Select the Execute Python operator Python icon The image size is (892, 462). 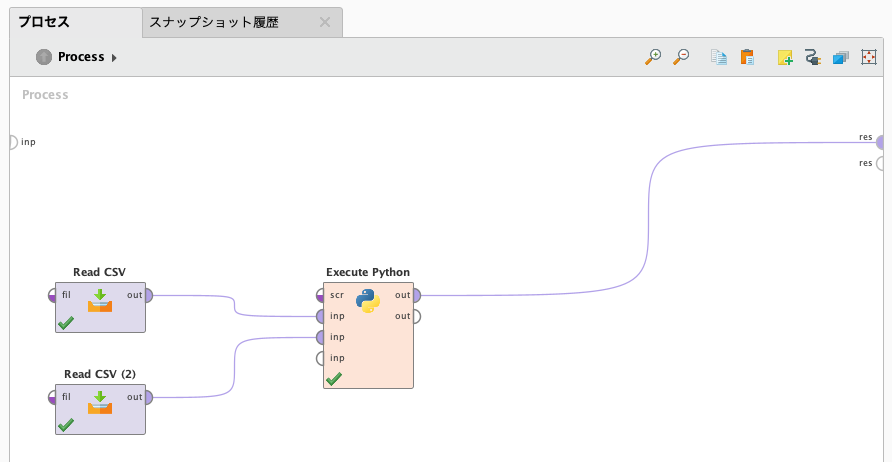[x=368, y=301]
